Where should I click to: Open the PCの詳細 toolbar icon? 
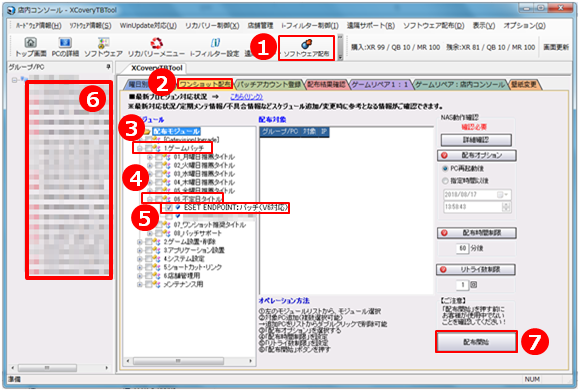(65, 47)
